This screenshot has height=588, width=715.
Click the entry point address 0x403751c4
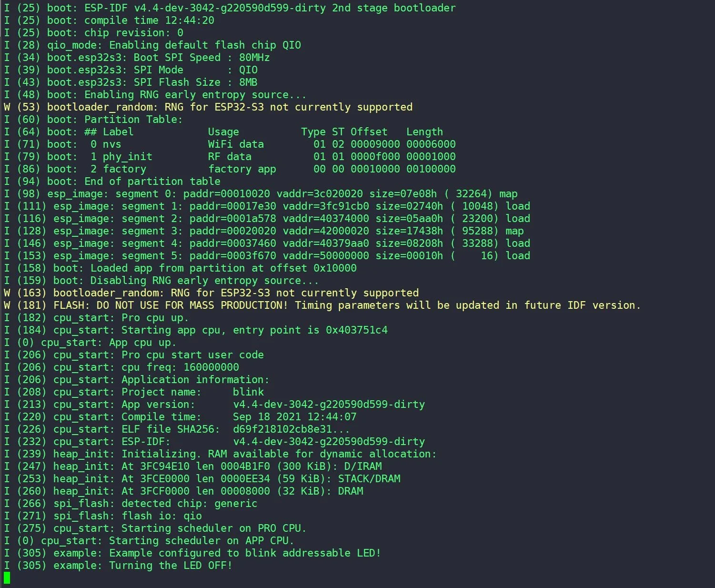coord(356,330)
